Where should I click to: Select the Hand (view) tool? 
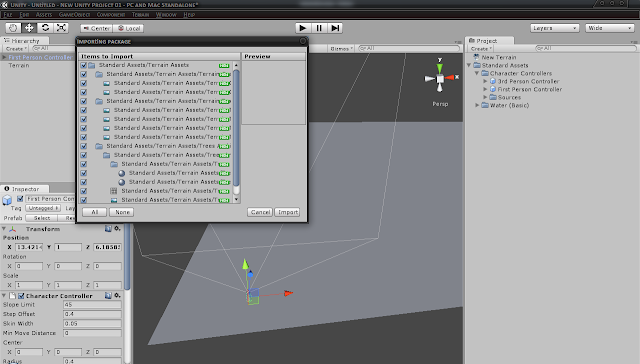pyautogui.click(x=13, y=28)
